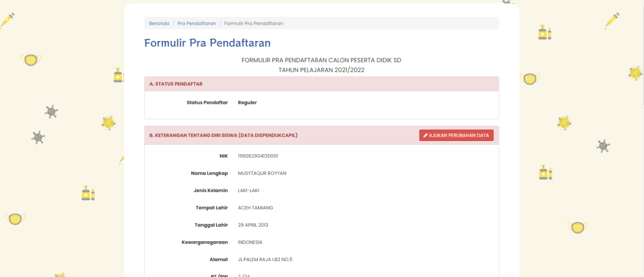The width and height of the screenshot is (644, 277).
Task: Click the Reguler status value
Action: click(x=247, y=102)
